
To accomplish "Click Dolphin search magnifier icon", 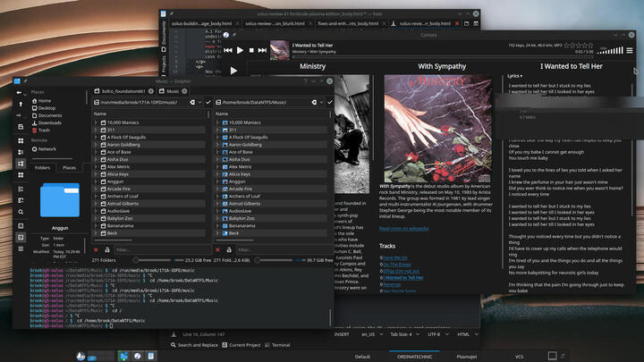I will coord(21,212).
